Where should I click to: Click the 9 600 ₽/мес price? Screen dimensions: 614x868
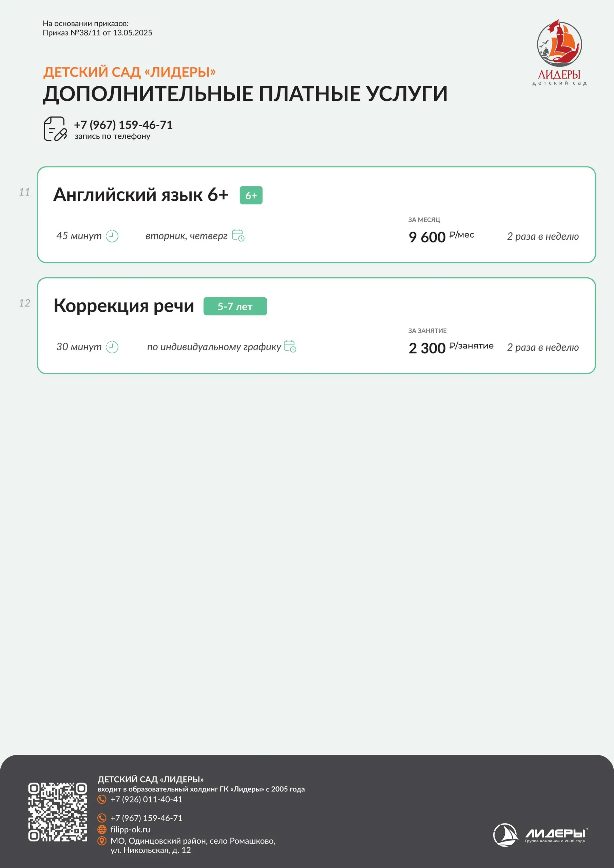coord(441,237)
